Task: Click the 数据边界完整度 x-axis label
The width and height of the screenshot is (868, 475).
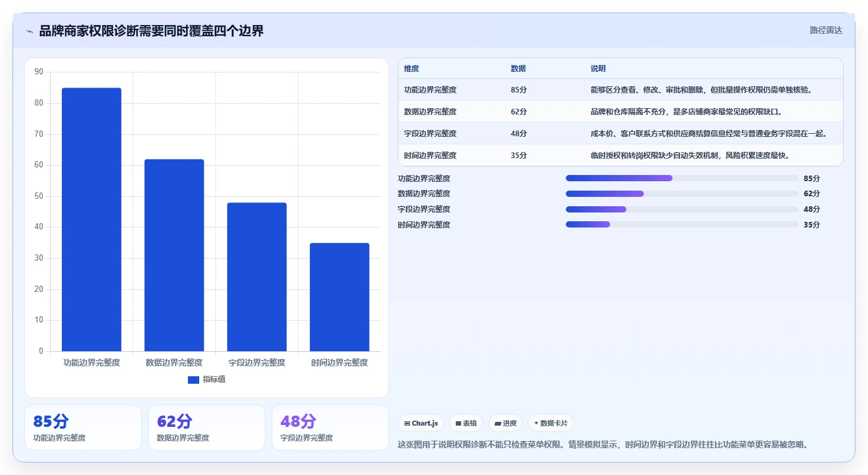Action: [x=174, y=362]
